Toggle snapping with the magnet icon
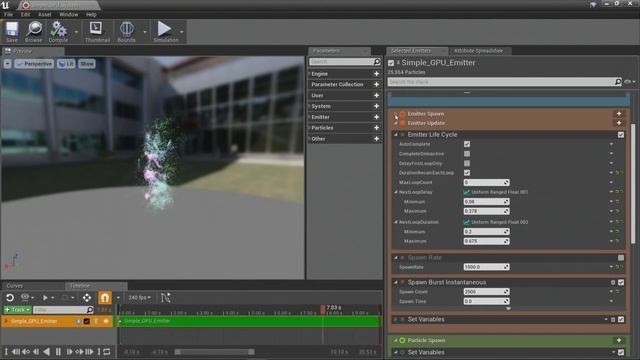This screenshot has width=640, height=360. (104, 298)
